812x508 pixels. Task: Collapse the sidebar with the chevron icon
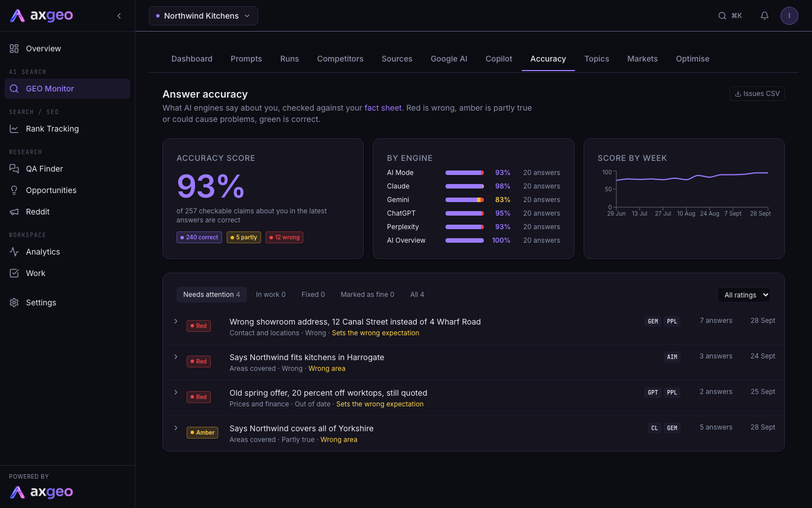pos(119,16)
